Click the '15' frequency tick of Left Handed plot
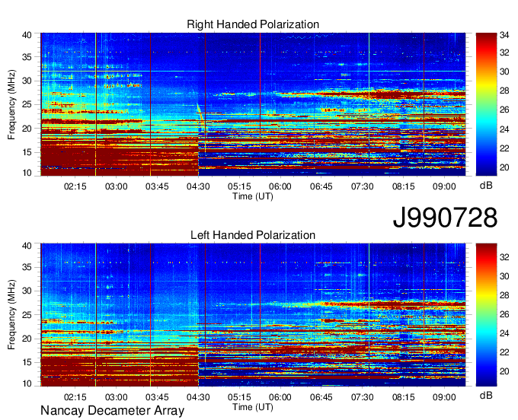Screen dimensions: 518x420 tap(27, 362)
